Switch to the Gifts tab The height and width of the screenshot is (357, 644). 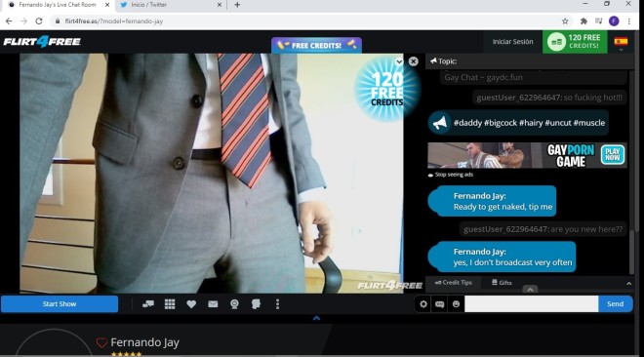502,282
